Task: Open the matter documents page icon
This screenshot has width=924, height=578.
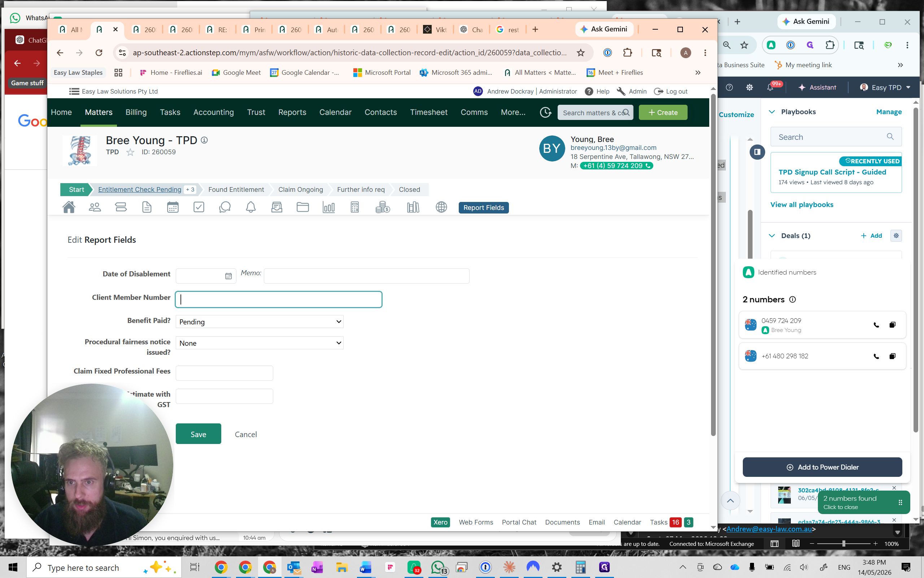Action: tap(147, 207)
